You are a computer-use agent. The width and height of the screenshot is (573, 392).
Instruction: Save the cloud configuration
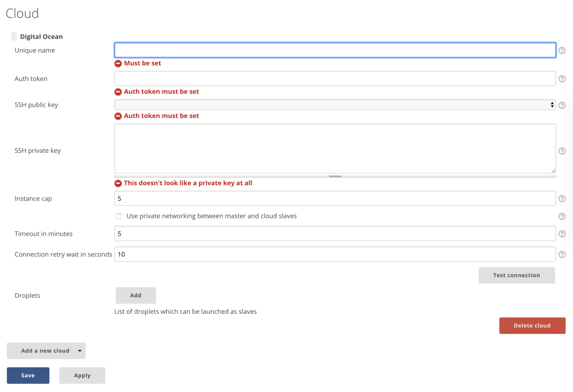coord(28,375)
